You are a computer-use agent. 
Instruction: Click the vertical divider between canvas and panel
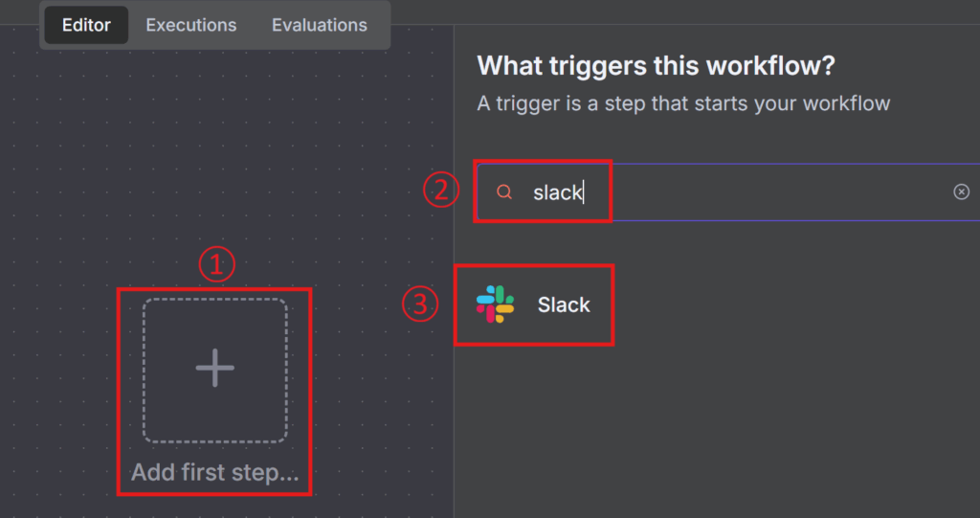click(454, 287)
